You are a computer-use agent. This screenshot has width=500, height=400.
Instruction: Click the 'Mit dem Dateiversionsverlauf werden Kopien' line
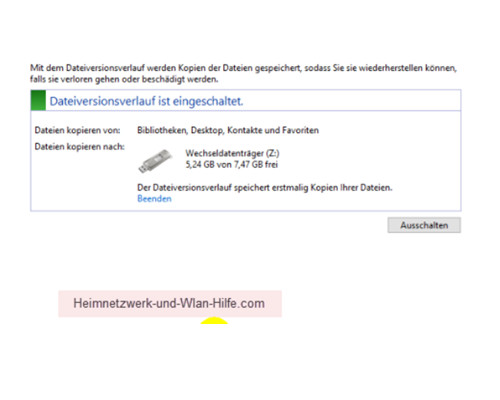[x=243, y=68]
